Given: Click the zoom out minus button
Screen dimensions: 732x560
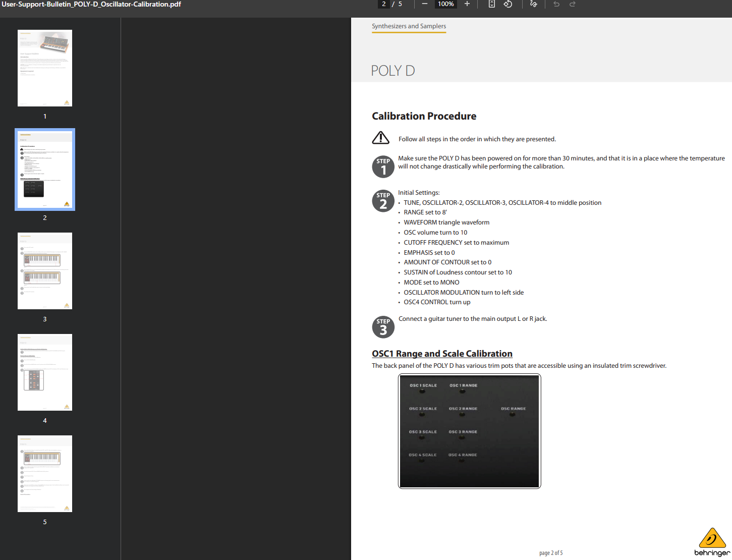Looking at the screenshot, I should tap(425, 4).
